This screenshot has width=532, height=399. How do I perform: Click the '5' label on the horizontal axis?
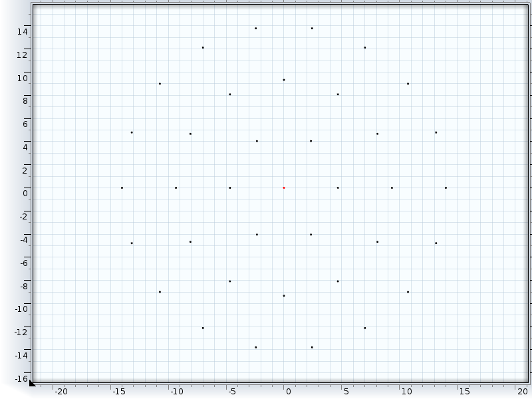click(346, 392)
